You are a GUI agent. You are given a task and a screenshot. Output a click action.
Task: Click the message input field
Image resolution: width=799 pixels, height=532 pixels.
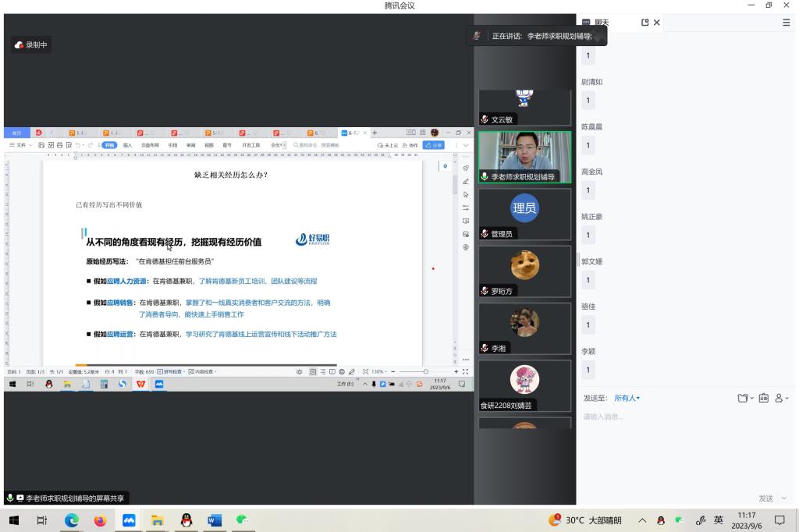[x=687, y=445]
